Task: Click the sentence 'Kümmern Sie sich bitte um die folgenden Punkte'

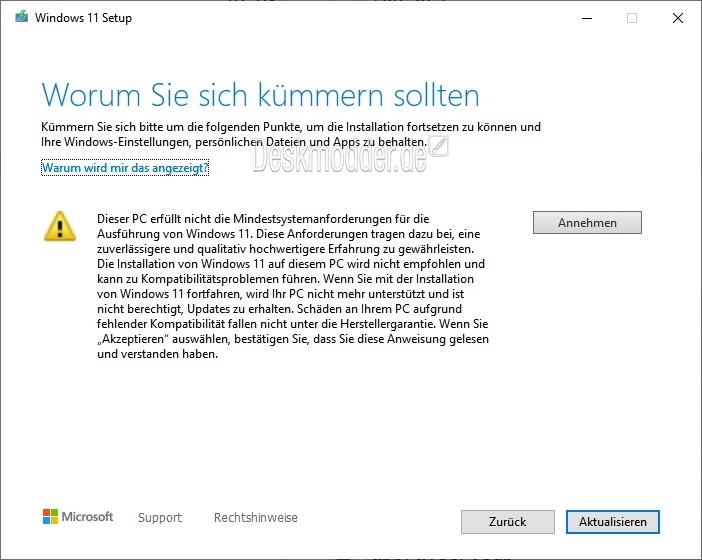Action: click(x=172, y=127)
